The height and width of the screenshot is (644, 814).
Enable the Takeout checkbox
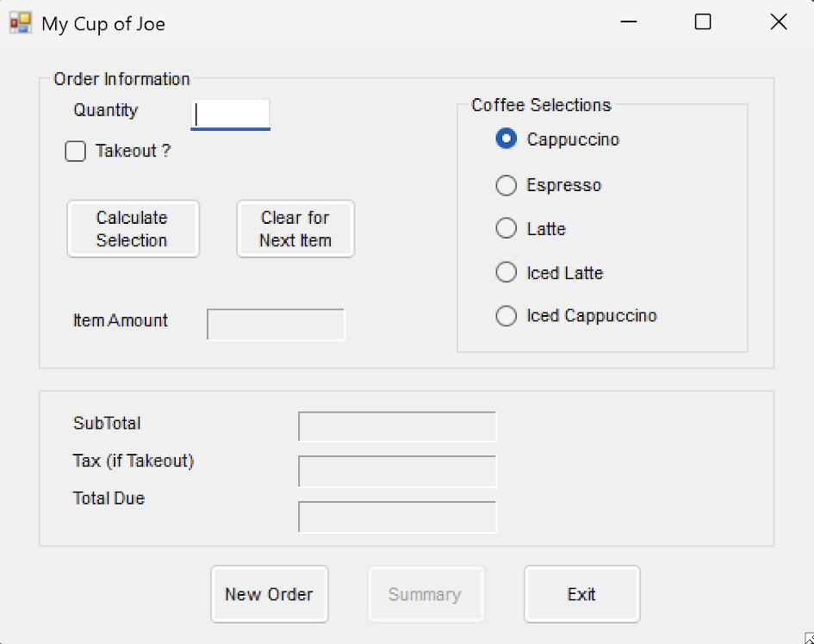(x=76, y=152)
